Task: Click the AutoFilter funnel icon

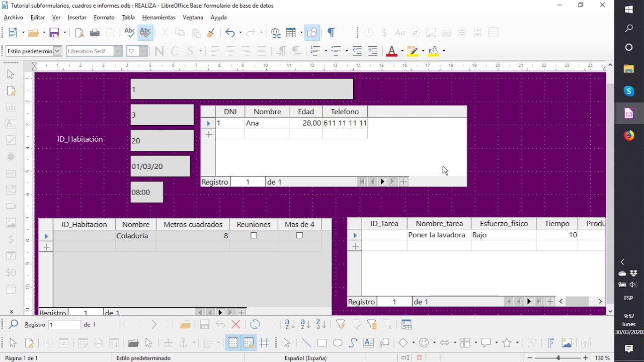Action: pyautogui.click(x=341, y=325)
